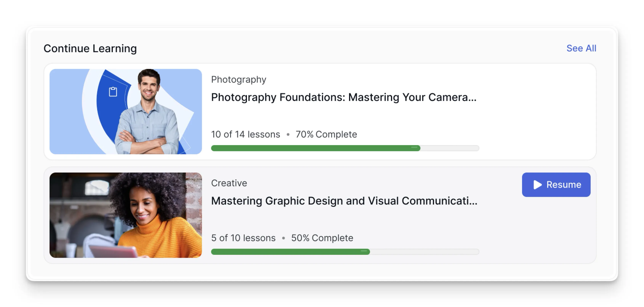This screenshot has height=307, width=644.
Task: Click the "50% Complete" label
Action: [x=322, y=238]
